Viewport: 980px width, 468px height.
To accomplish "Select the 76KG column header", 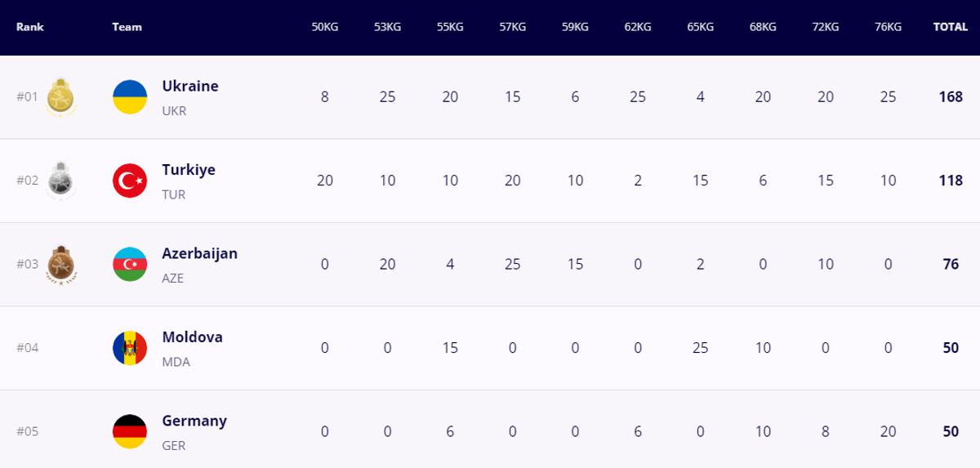I will pyautogui.click(x=888, y=27).
